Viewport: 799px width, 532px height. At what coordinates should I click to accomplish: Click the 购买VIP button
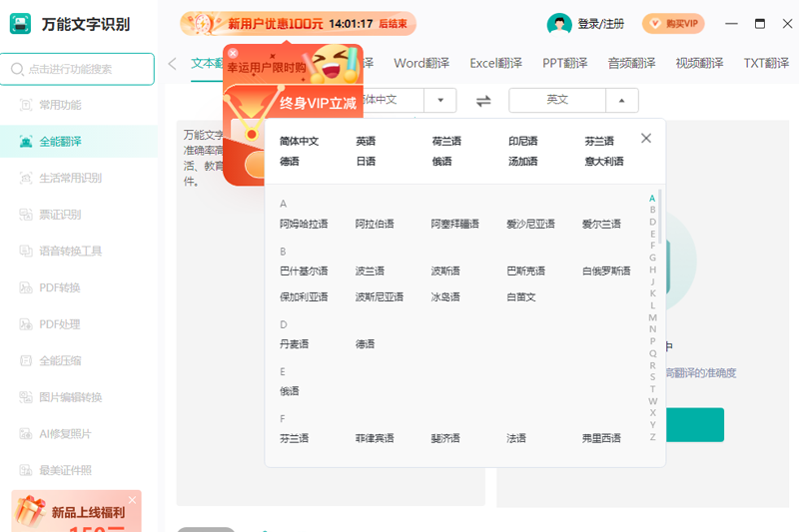tap(673, 23)
